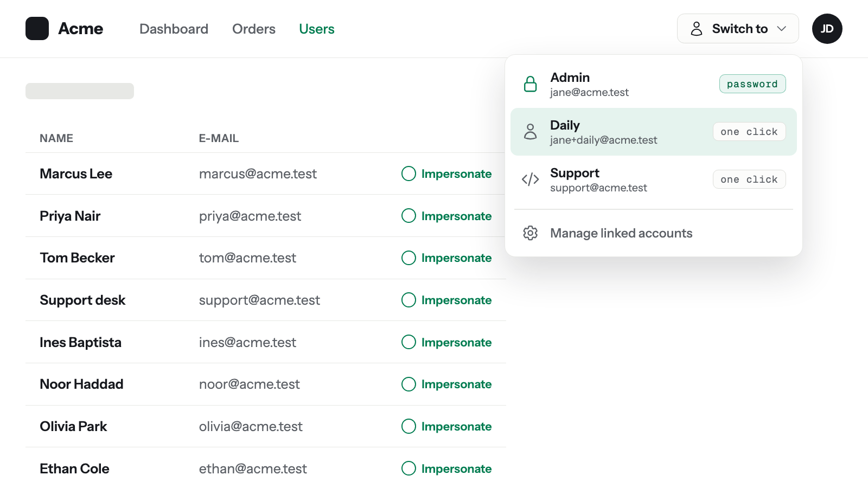Go to the Dashboard tab
The height and width of the screenshot is (488, 868).
pos(174,29)
